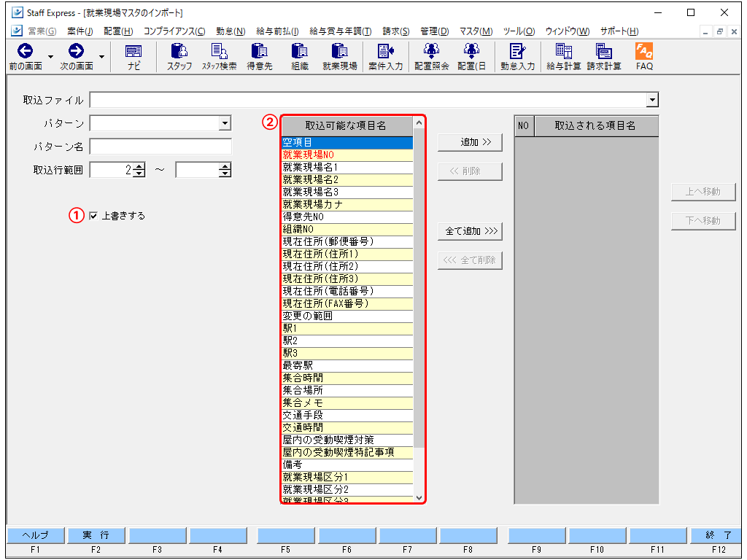Select 組織NO in the item list
The image size is (747, 560).
[x=347, y=229]
